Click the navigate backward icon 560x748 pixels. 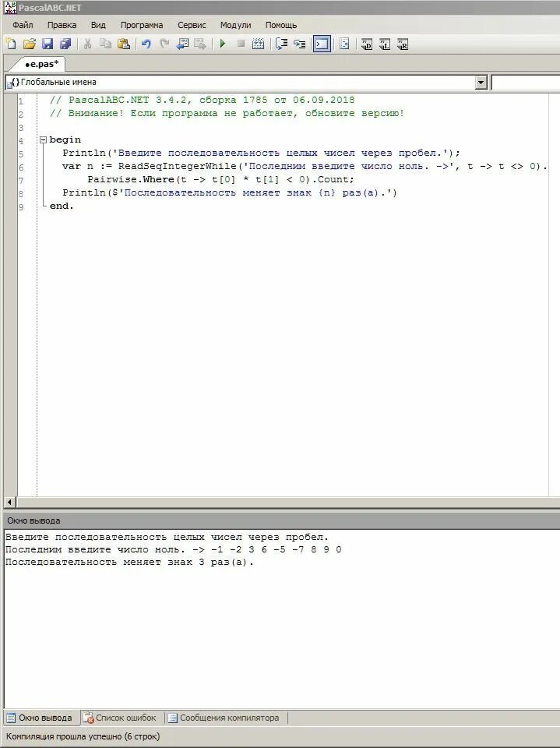[x=182, y=44]
